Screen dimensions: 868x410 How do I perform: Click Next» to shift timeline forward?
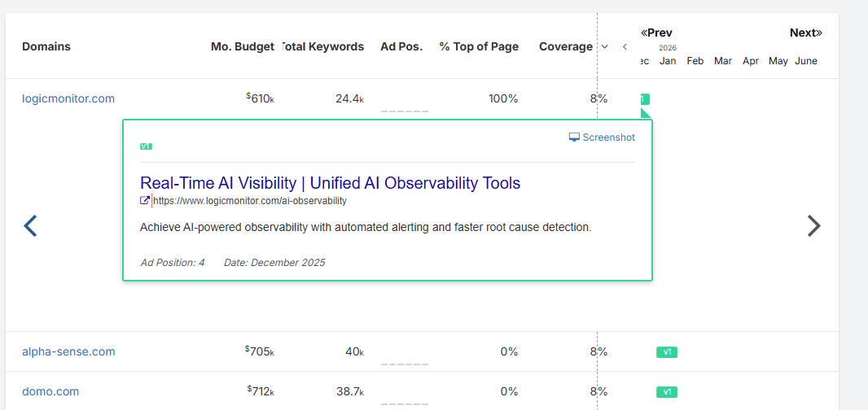[x=806, y=33]
